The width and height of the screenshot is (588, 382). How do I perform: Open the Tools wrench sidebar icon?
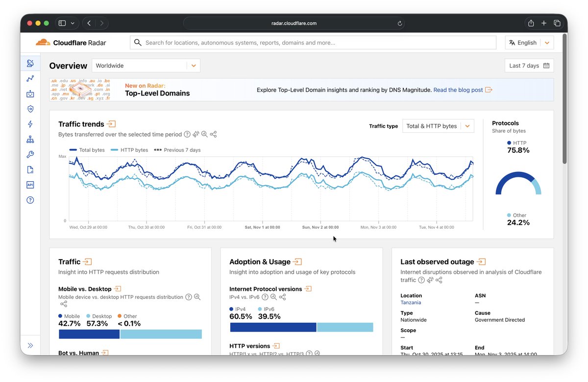tap(30, 155)
